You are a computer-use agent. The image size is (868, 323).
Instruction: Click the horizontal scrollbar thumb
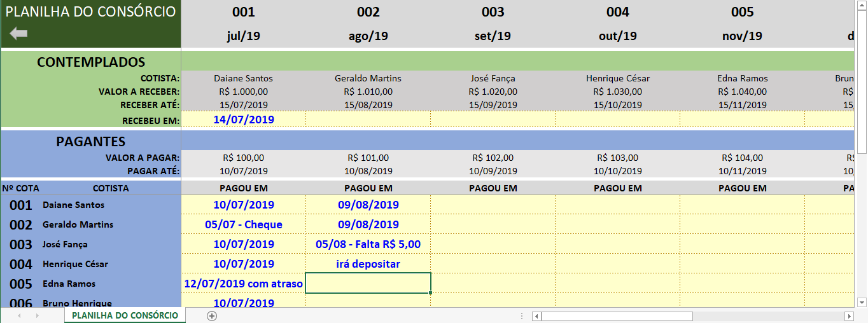pos(616,316)
